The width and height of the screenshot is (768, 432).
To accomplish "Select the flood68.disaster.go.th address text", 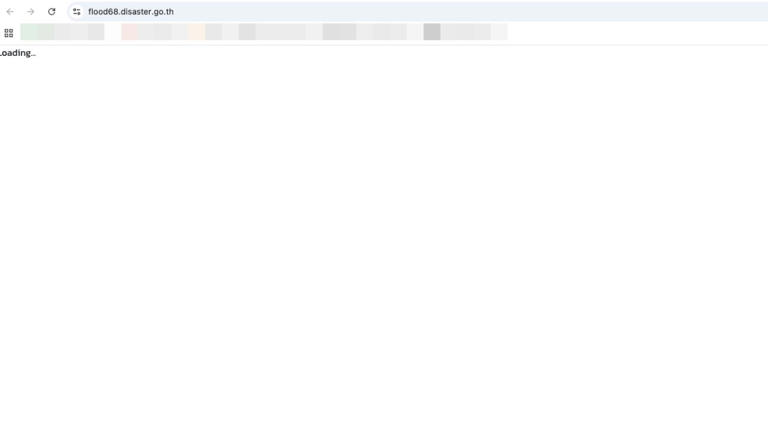I will [x=131, y=12].
